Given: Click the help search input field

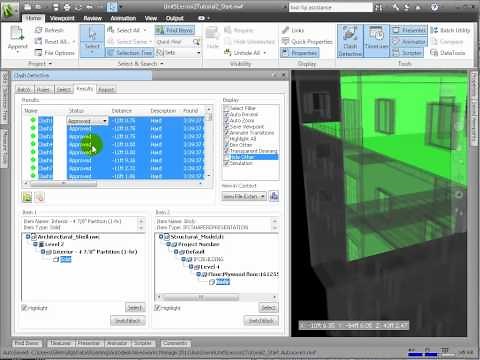Looking at the screenshot, I should coord(331,7).
